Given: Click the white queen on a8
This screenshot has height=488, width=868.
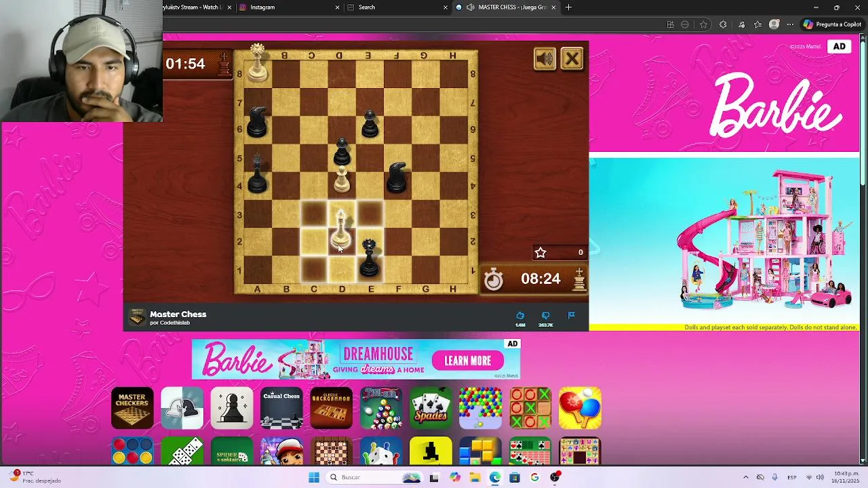Looking at the screenshot, I should click(x=257, y=63).
